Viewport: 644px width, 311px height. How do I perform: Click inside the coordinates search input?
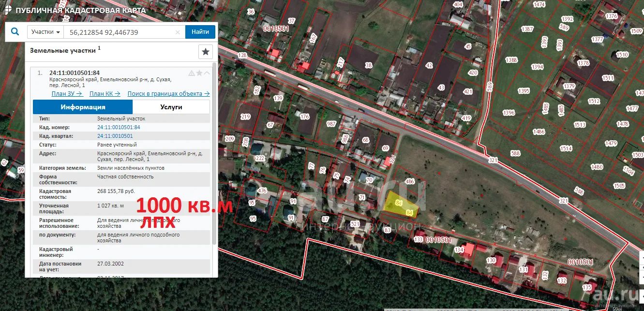pos(120,32)
